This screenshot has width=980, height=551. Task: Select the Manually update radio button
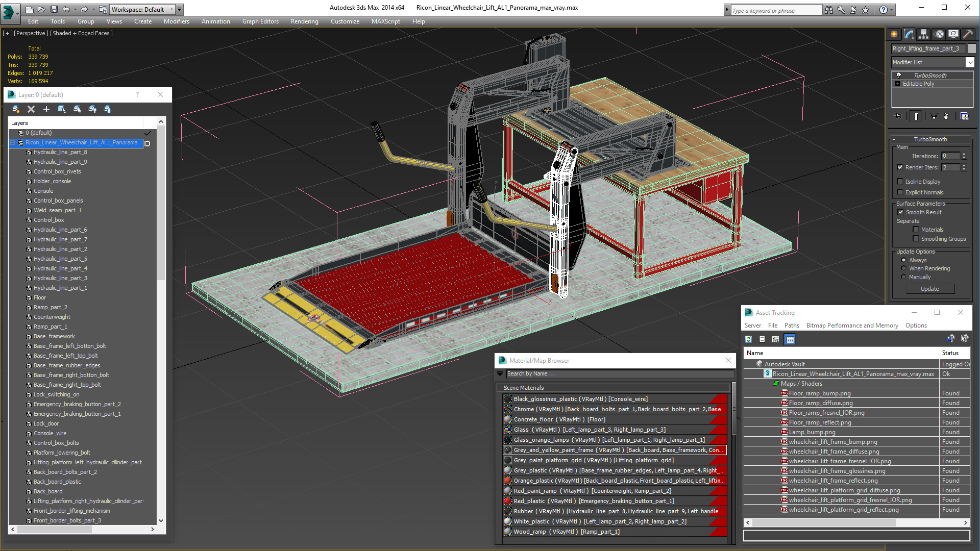point(903,277)
